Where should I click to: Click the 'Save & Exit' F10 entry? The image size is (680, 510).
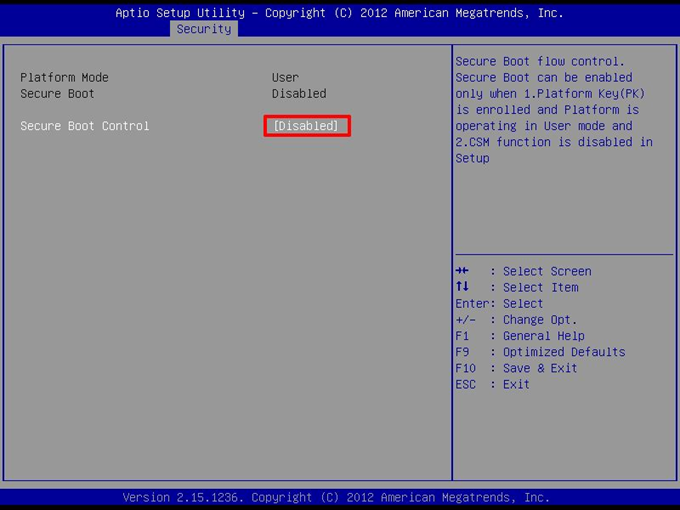click(x=540, y=368)
